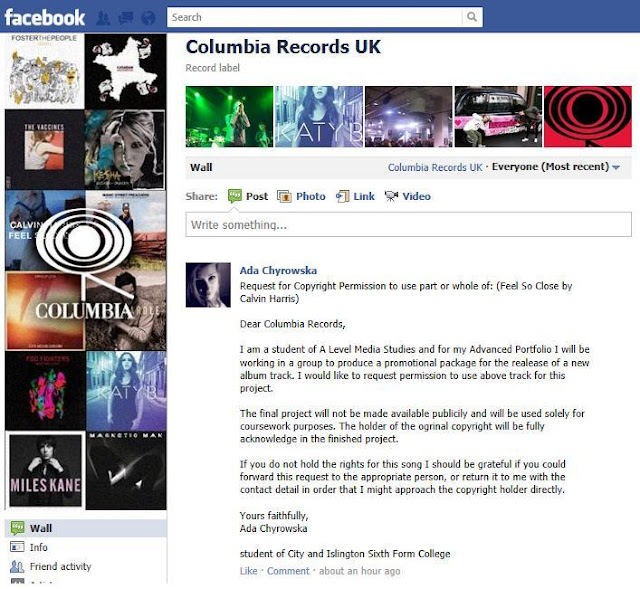Screen dimensions: 640x589
Task: Click the Facebook logo
Action: [45, 18]
